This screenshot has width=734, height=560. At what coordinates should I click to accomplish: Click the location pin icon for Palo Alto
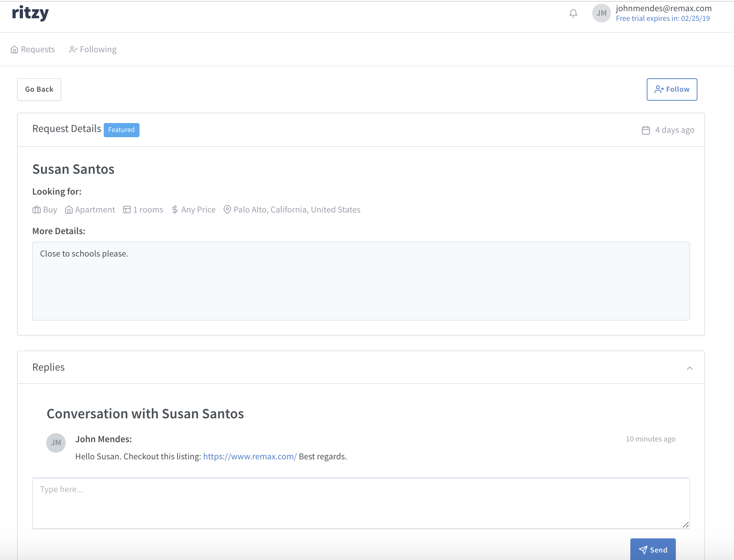227,210
